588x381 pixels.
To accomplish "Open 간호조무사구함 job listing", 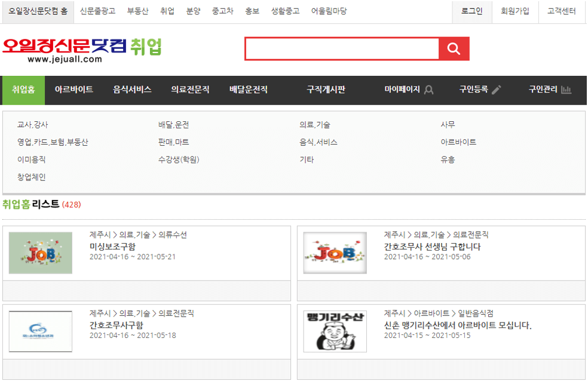I will (x=117, y=325).
